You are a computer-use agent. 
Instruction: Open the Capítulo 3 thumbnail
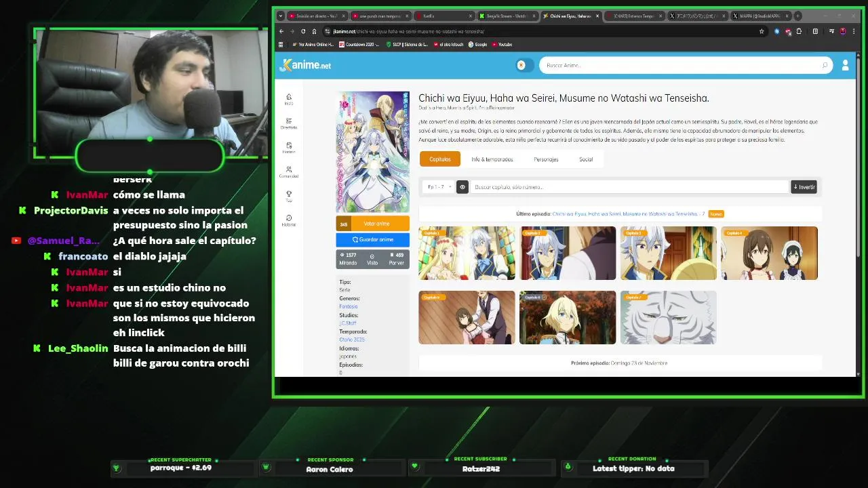[x=668, y=253]
